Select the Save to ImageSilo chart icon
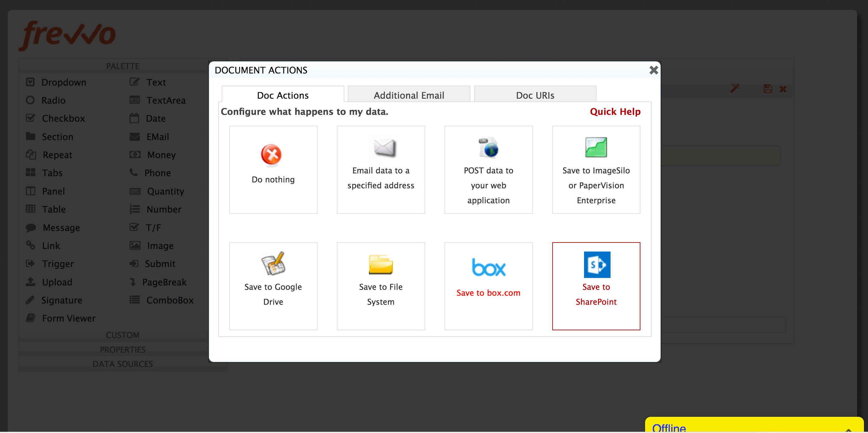Screen dimensions: 868x433 click(596, 147)
